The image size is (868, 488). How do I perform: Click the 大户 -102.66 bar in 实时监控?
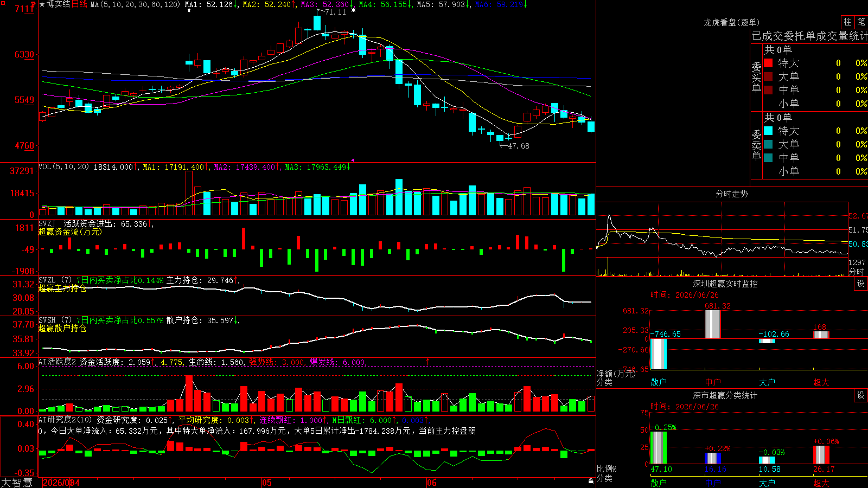[767, 341]
